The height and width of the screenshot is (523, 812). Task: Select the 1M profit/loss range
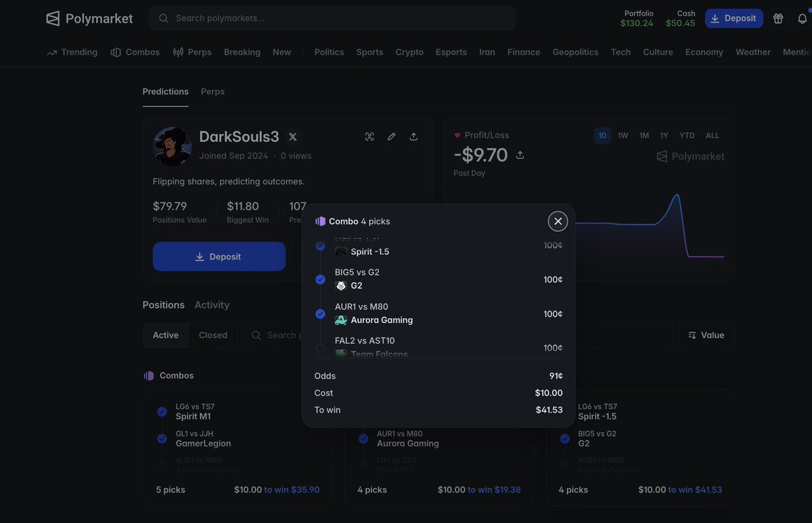point(644,135)
